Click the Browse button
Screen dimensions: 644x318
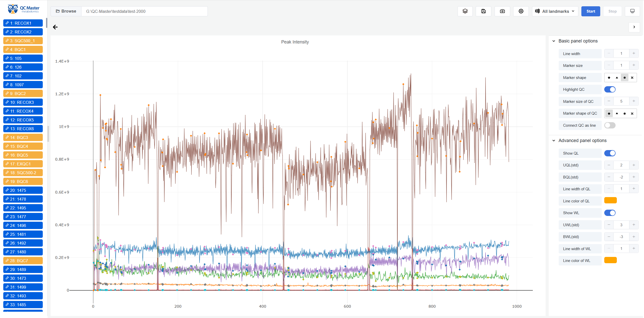(x=66, y=11)
